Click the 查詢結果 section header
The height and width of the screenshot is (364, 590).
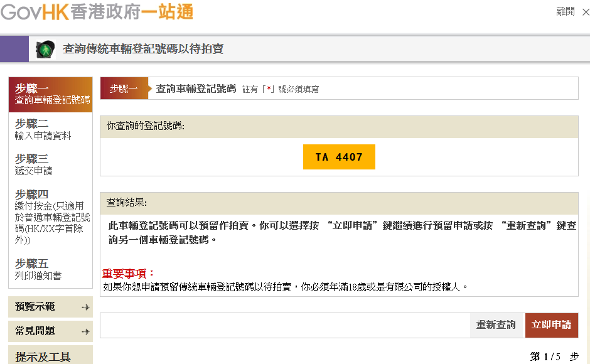tap(339, 203)
